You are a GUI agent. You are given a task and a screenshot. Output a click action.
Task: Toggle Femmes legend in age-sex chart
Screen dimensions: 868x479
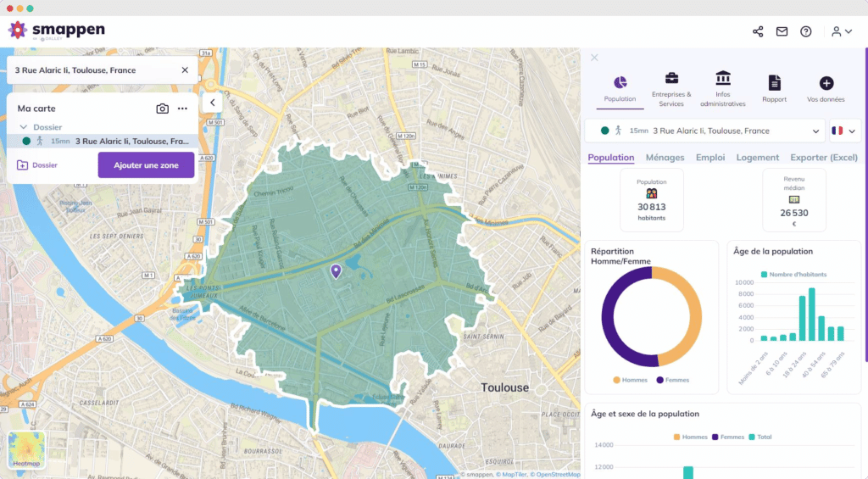coord(728,437)
